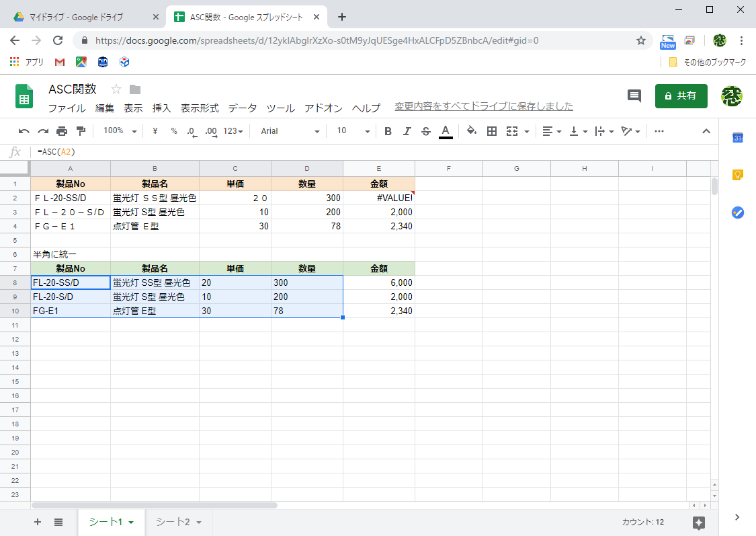Open the comments history

click(634, 96)
